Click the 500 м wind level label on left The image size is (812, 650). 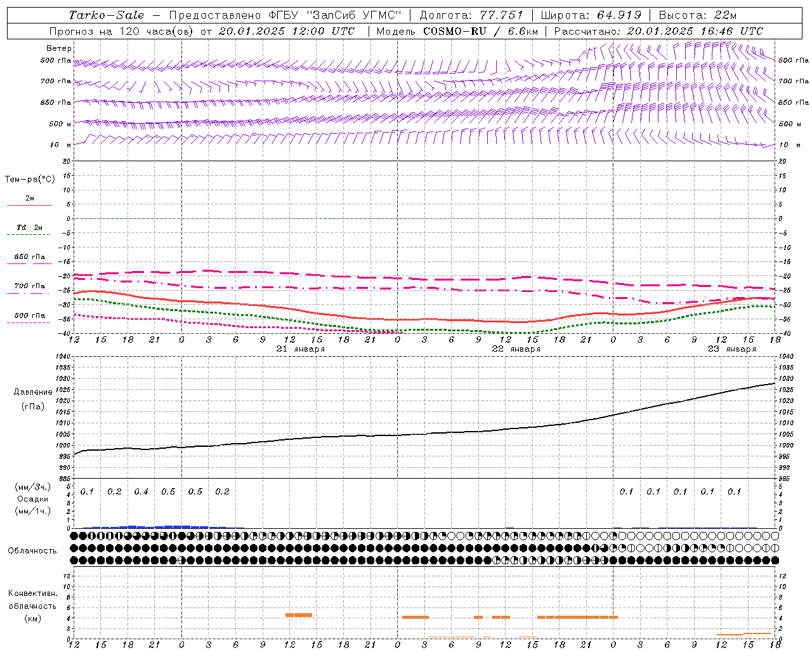click(60, 124)
